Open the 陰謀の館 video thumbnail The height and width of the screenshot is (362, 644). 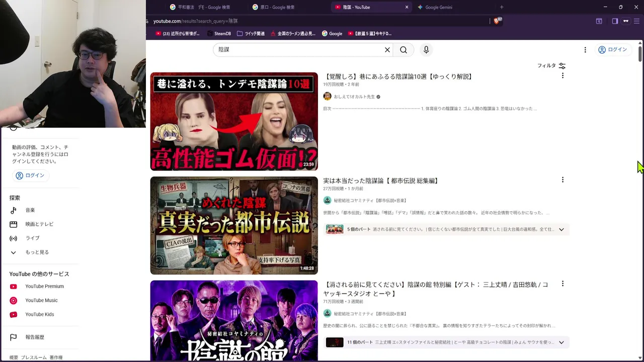click(x=234, y=320)
